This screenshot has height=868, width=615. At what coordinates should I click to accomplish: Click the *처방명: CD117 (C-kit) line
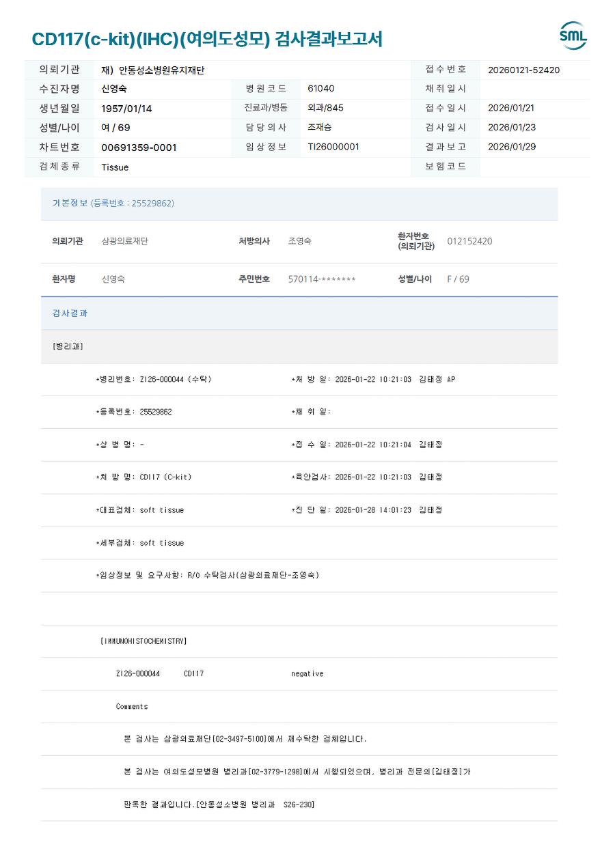(143, 477)
